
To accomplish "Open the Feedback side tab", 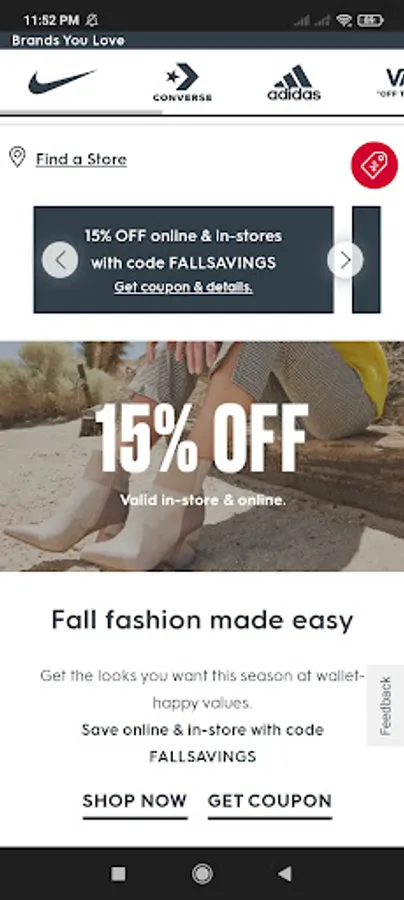I will click(386, 705).
